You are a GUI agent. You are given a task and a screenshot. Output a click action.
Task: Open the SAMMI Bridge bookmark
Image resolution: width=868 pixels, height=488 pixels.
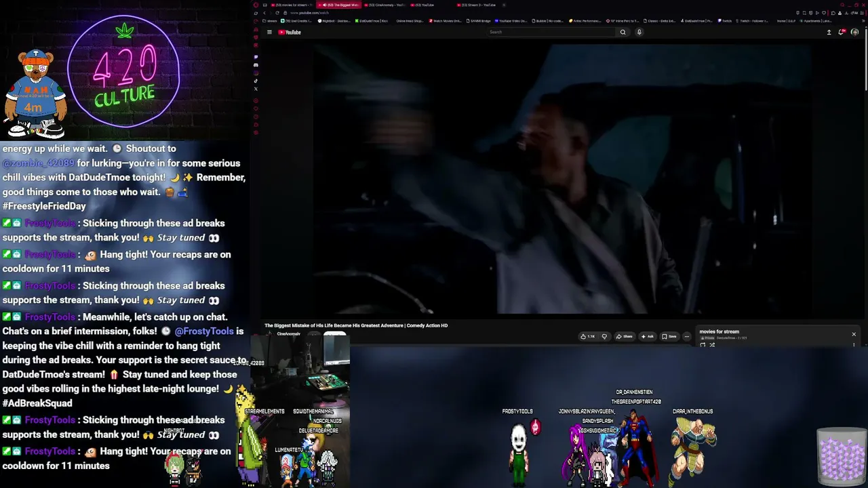[479, 21]
